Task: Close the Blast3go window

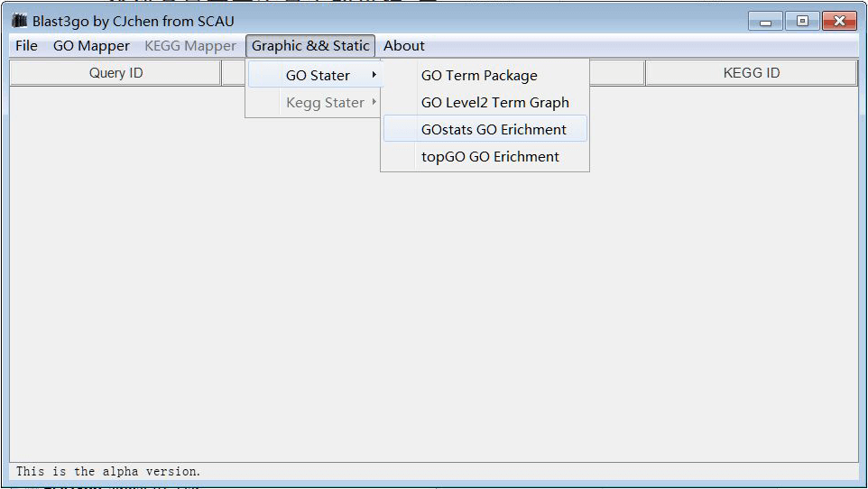Action: point(839,21)
